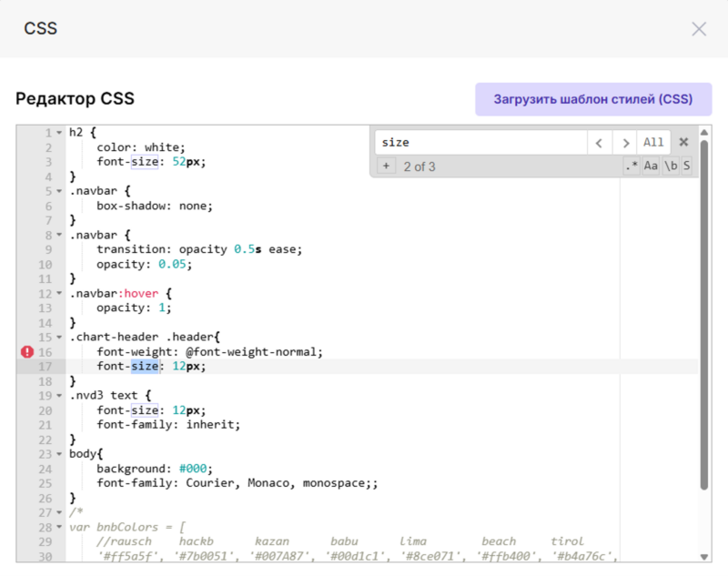Click the 'Загрузить шаблон стилей (CSS)' button
728x576 pixels.
(593, 99)
